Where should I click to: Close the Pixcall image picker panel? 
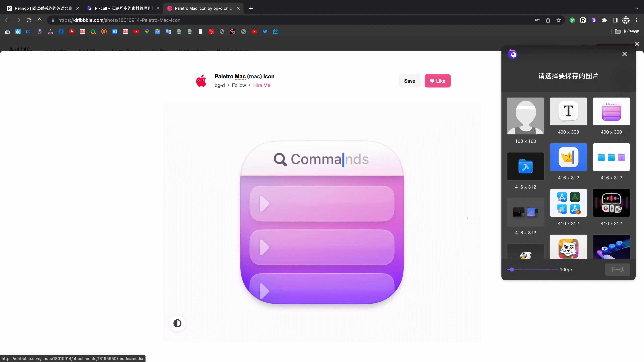(625, 54)
